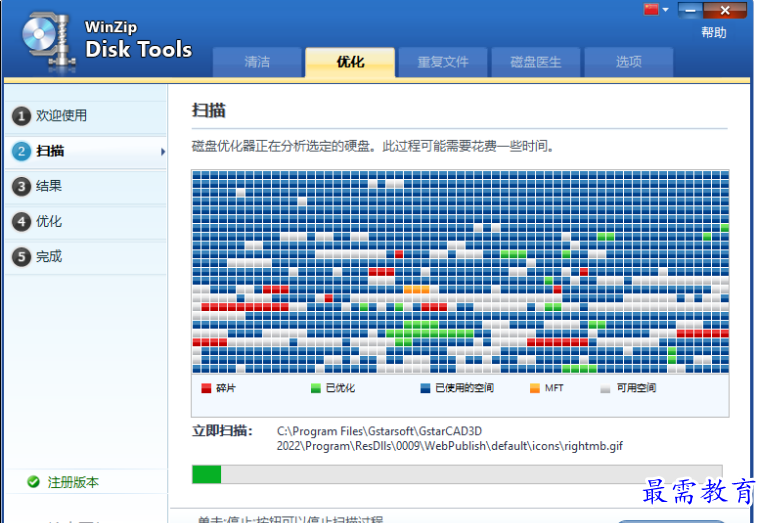Click step 5 number icon 完成
Image resolution: width=764 pixels, height=523 pixels.
[21, 256]
